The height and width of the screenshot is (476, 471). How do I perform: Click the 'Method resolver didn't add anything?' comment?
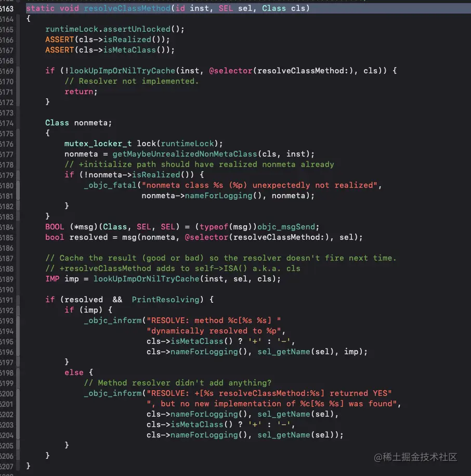pos(177,383)
